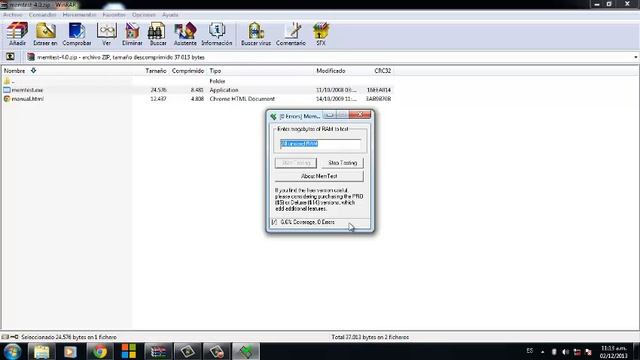Click the up-one-level folder icon
640x360 pixels.
point(10,57)
